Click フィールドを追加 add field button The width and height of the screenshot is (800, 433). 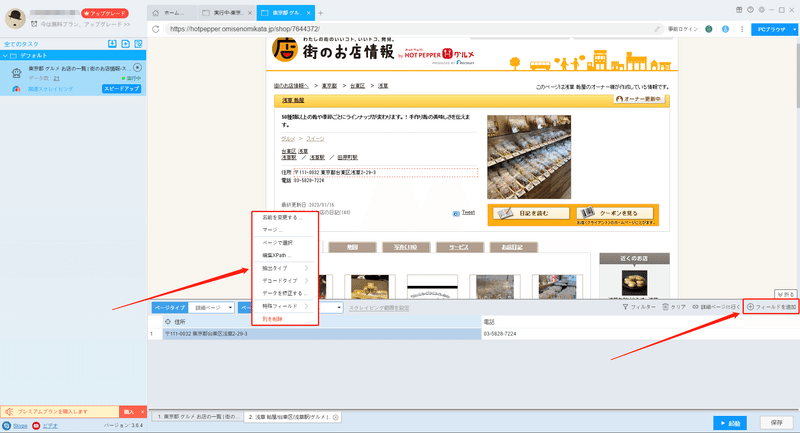771,307
